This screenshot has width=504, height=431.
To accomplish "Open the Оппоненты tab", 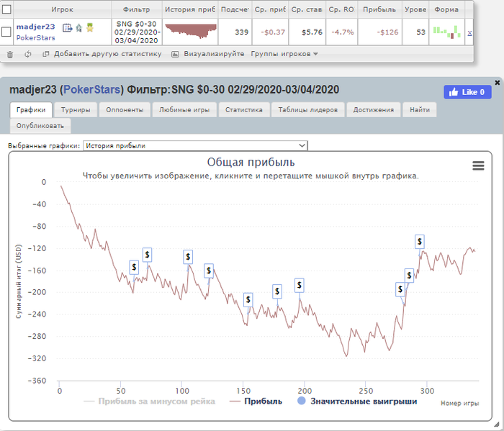I will (x=125, y=110).
